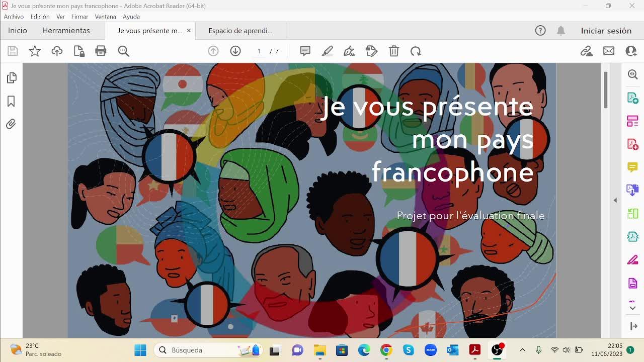
Task: Open the page thumbnails panel
Action: coord(11,78)
